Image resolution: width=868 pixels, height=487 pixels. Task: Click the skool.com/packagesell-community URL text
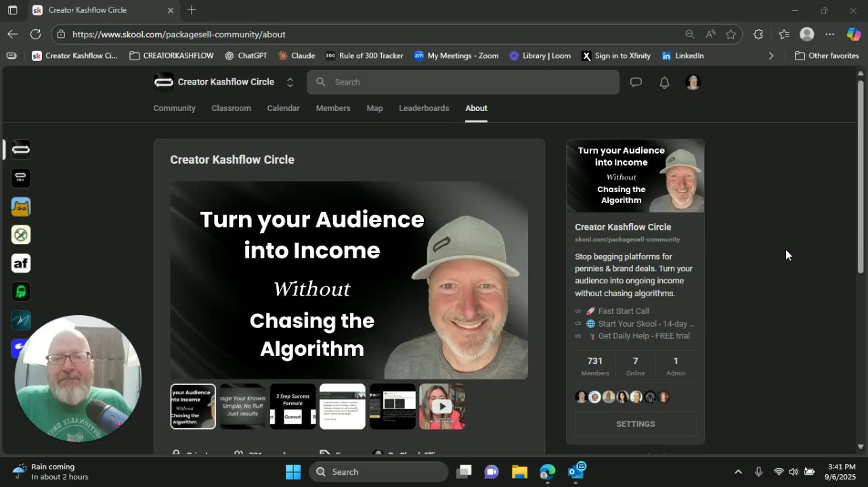[x=627, y=239]
